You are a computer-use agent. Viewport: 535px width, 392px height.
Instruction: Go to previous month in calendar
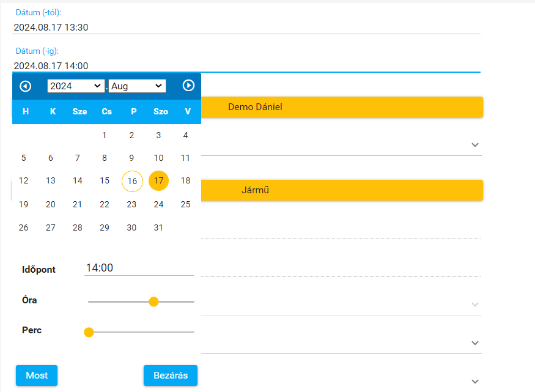point(26,86)
